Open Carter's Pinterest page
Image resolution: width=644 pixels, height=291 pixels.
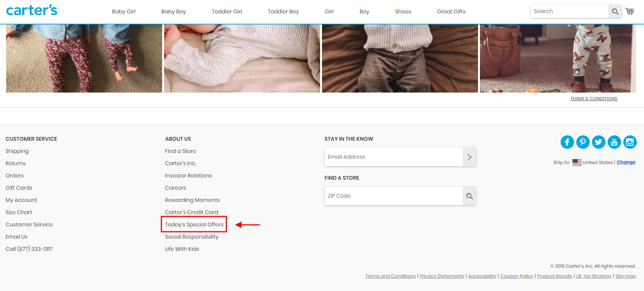(583, 142)
